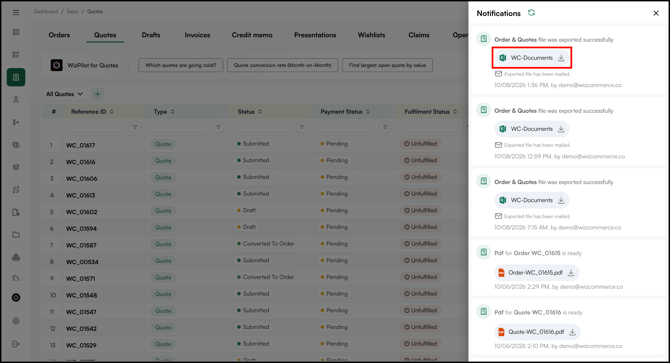Download Order-WC_01615.pdf

coord(571,272)
